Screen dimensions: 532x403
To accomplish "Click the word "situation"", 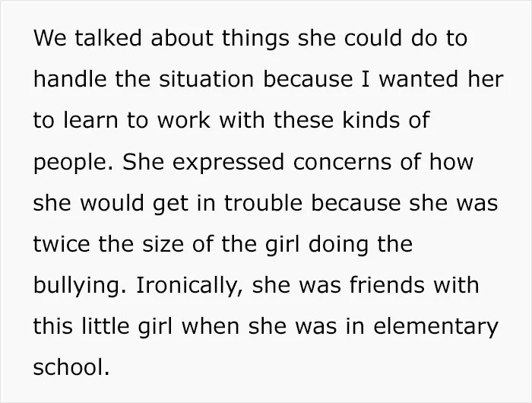I will pos(206,79).
